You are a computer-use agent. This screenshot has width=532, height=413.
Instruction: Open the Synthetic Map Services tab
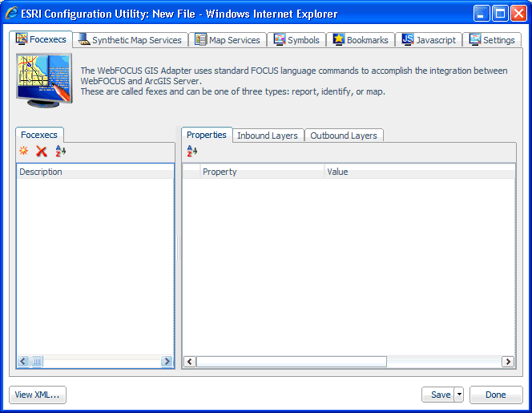pos(131,40)
